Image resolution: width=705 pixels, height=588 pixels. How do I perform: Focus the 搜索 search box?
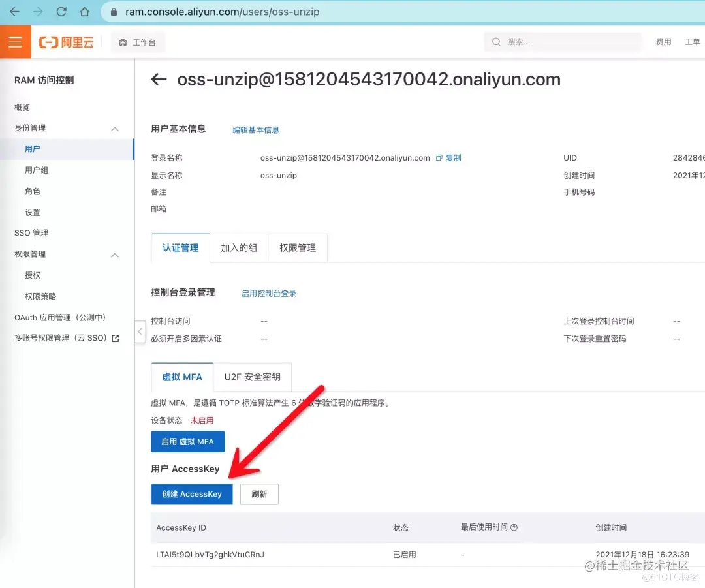click(563, 42)
